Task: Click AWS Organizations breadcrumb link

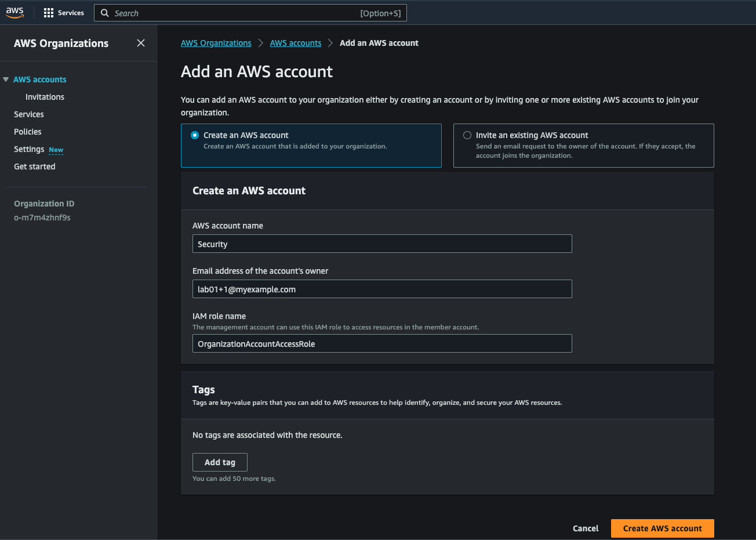Action: click(216, 43)
